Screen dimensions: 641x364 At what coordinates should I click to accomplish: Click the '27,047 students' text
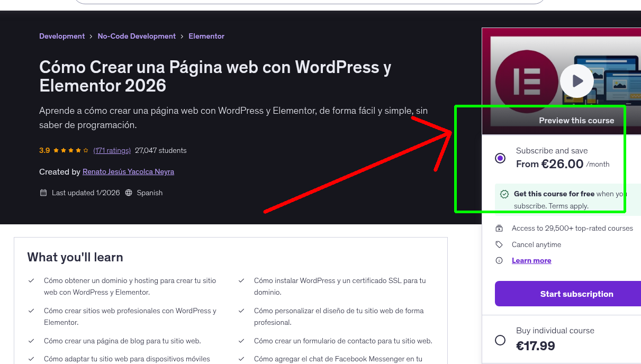(161, 150)
